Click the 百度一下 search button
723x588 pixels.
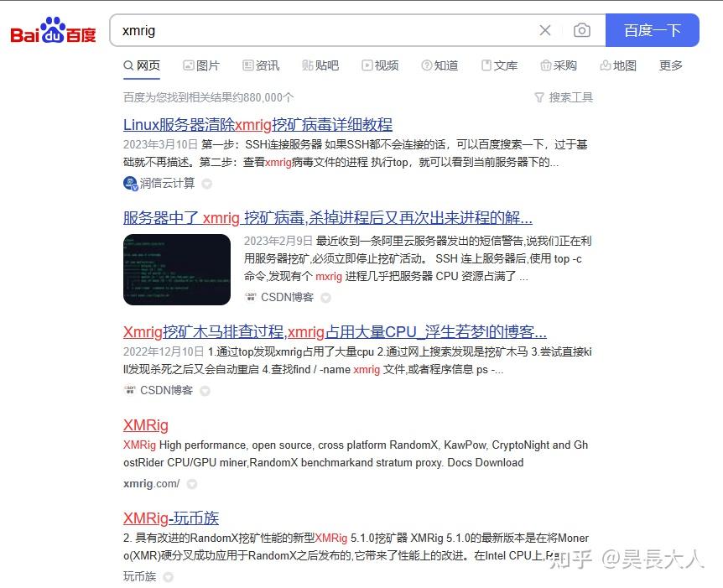click(x=652, y=30)
